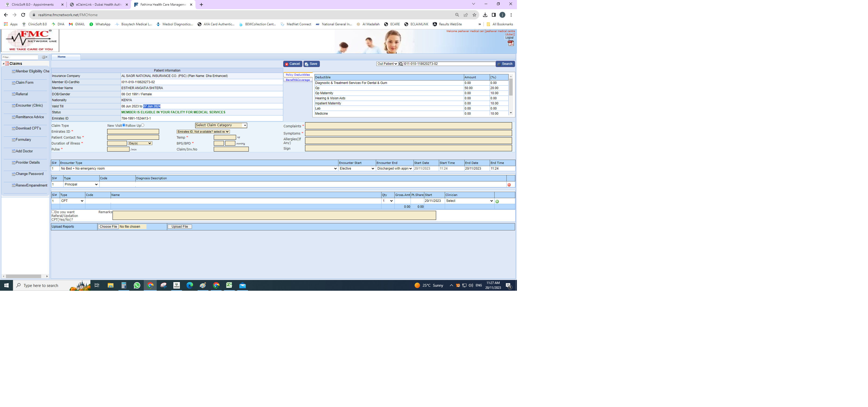The height and width of the screenshot is (407, 868).
Task: Click the gear icon beside Filter box
Action: (44, 57)
